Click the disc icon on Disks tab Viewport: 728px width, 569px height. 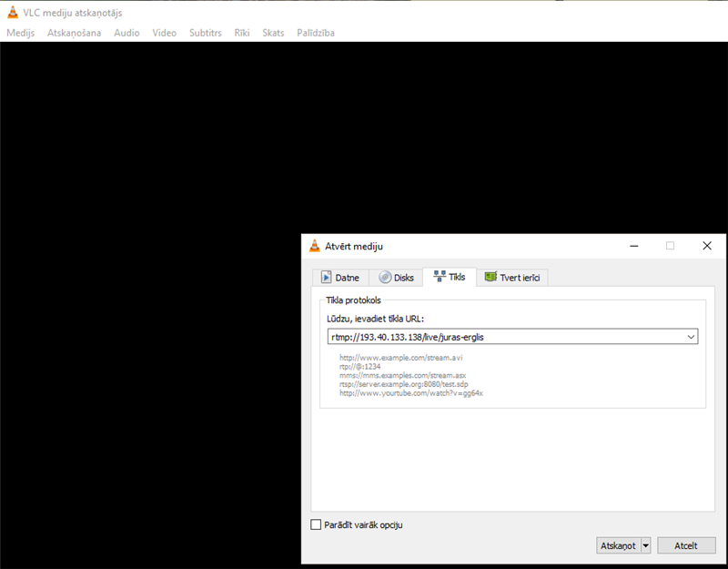pyautogui.click(x=385, y=278)
